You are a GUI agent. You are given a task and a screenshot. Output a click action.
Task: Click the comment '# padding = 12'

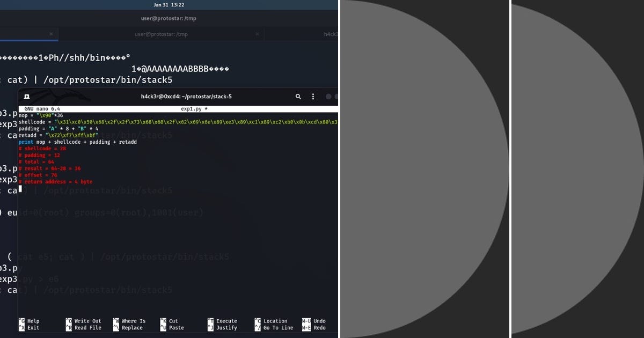coord(39,155)
